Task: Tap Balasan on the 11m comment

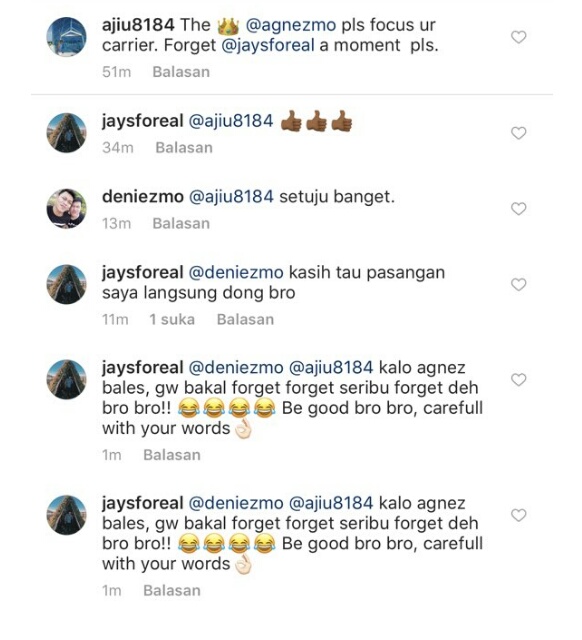Action: pyautogui.click(x=245, y=320)
